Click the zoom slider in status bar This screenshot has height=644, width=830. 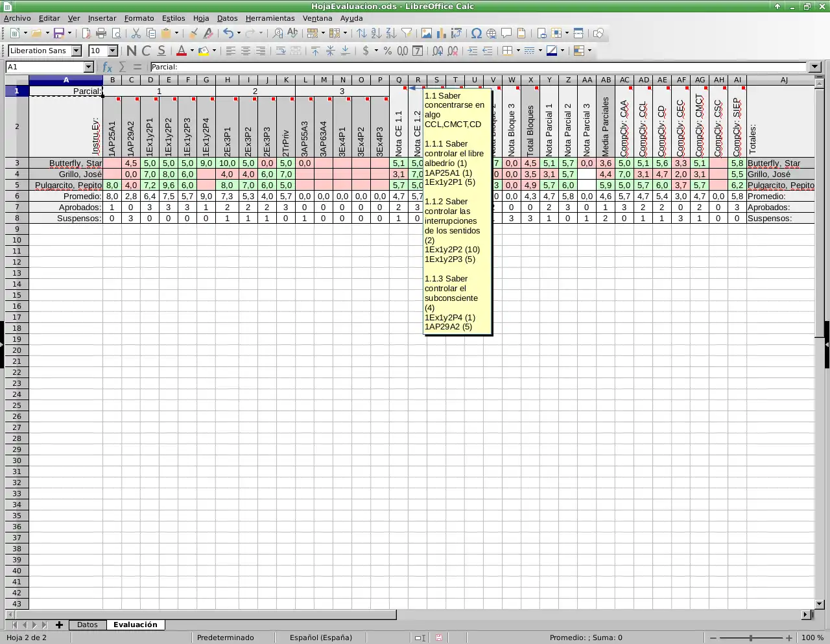point(750,638)
